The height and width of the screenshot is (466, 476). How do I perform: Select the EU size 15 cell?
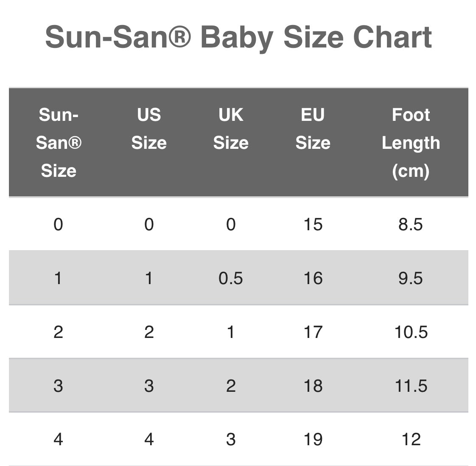click(x=313, y=224)
